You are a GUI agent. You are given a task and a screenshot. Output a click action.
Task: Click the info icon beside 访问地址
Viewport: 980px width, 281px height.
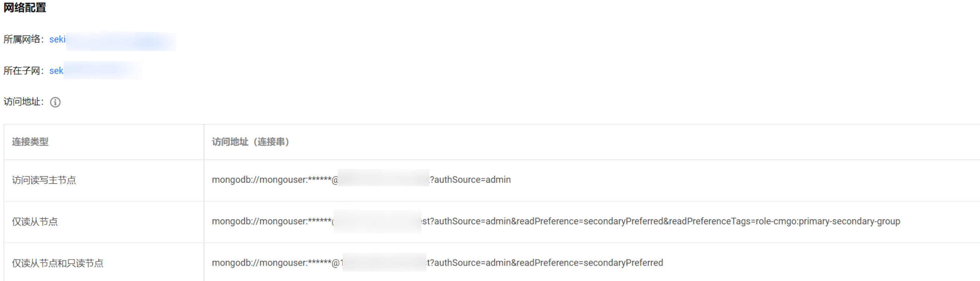pyautogui.click(x=55, y=102)
